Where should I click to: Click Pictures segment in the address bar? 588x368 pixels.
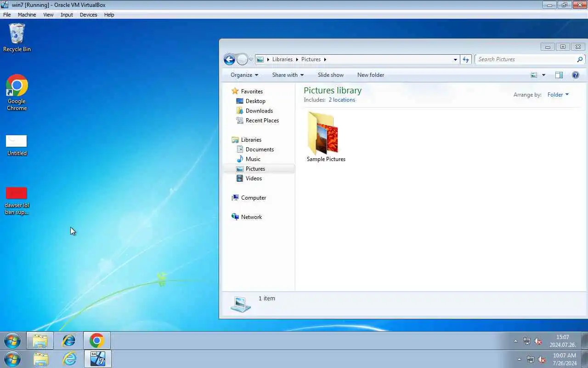point(311,59)
